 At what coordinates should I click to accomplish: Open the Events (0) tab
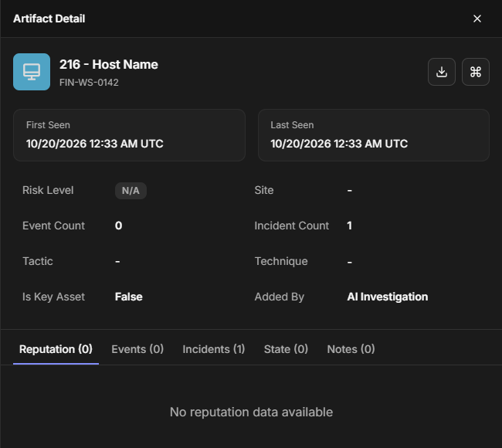pos(137,349)
